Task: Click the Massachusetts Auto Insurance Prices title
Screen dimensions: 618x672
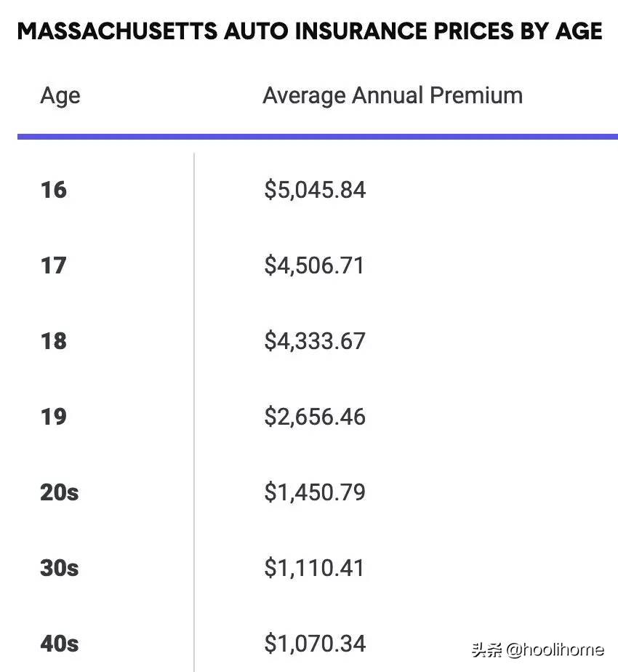Action: [309, 31]
